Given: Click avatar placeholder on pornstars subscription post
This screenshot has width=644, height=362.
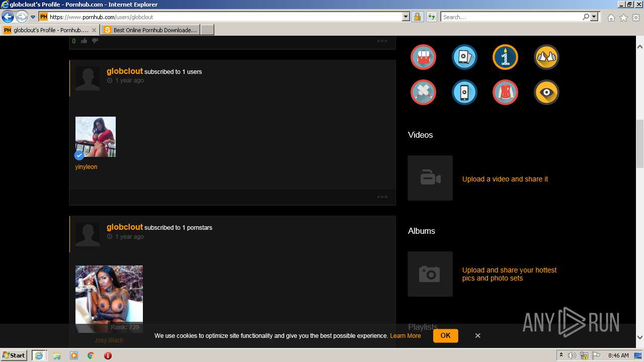Looking at the screenshot, I should pos(88,234).
